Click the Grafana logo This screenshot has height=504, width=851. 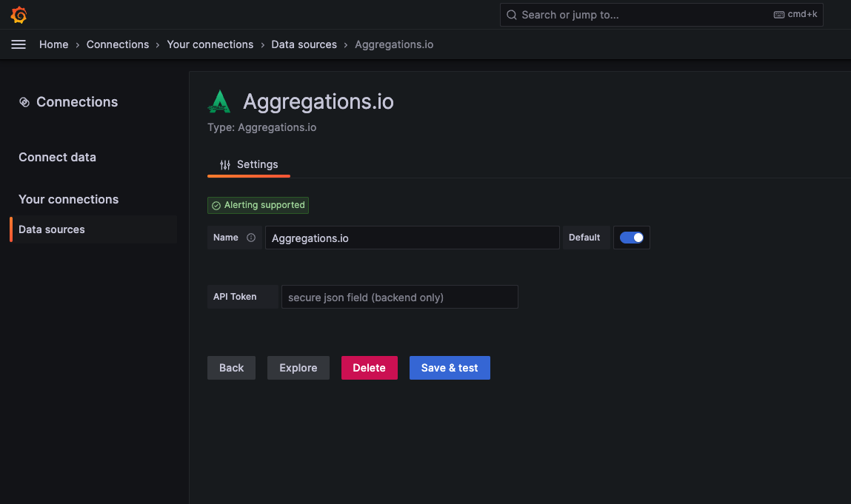click(19, 14)
